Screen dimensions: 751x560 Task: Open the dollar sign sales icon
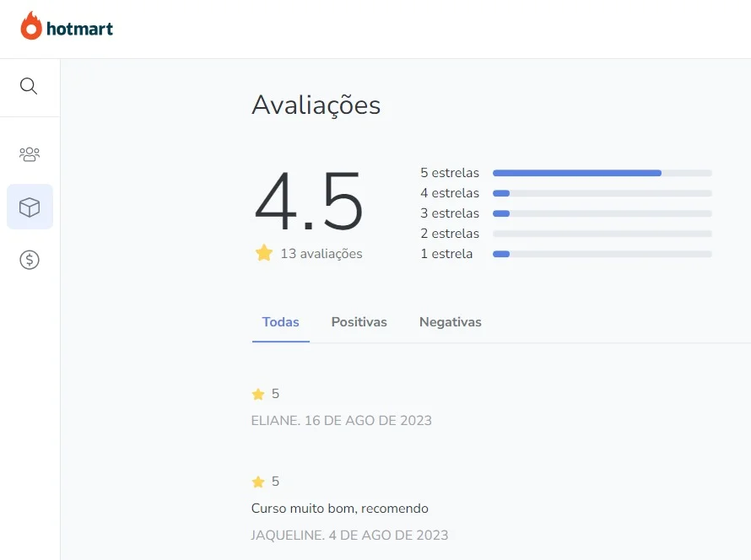point(30,260)
